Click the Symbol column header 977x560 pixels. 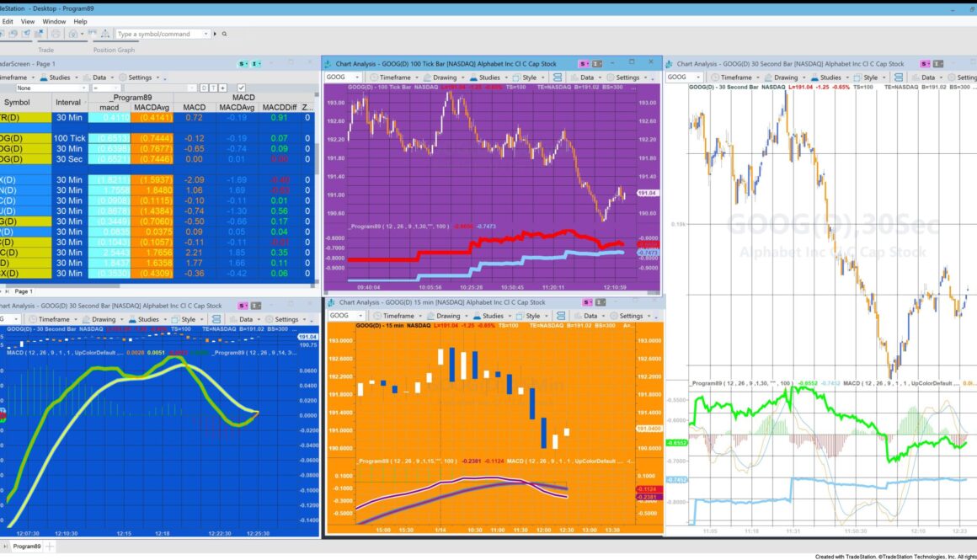pos(17,103)
